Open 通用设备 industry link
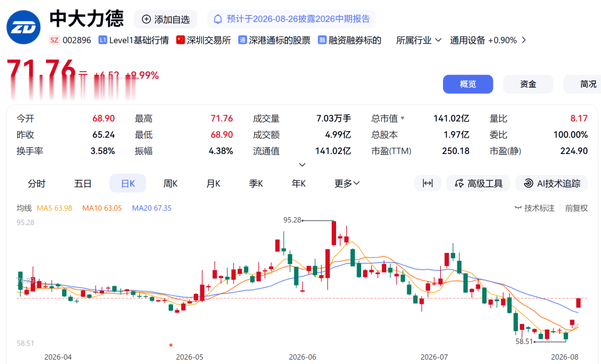 tap(467, 40)
